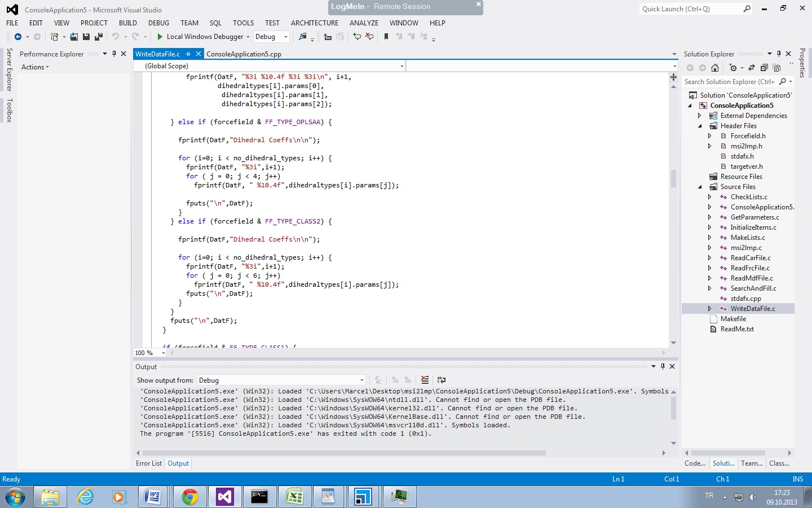Click the Toggle Word Wrap icon in Output
This screenshot has width=812, height=508.
tap(442, 380)
